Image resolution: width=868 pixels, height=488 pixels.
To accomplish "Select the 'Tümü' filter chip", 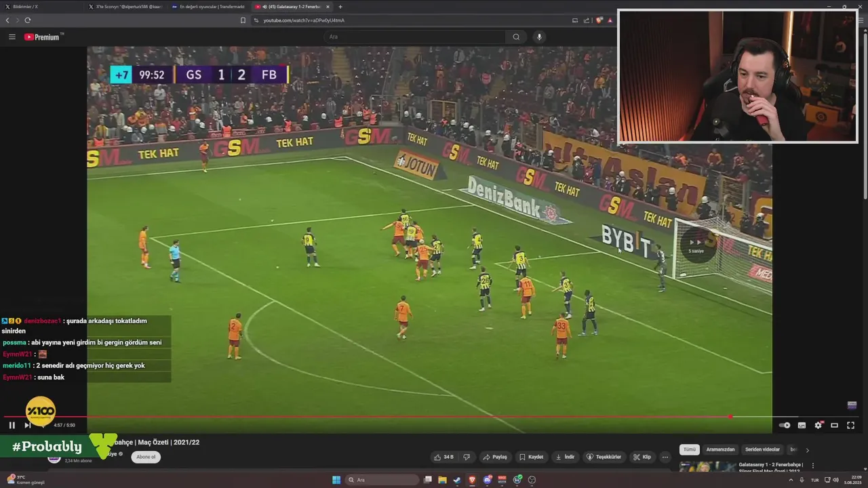I will (x=690, y=449).
